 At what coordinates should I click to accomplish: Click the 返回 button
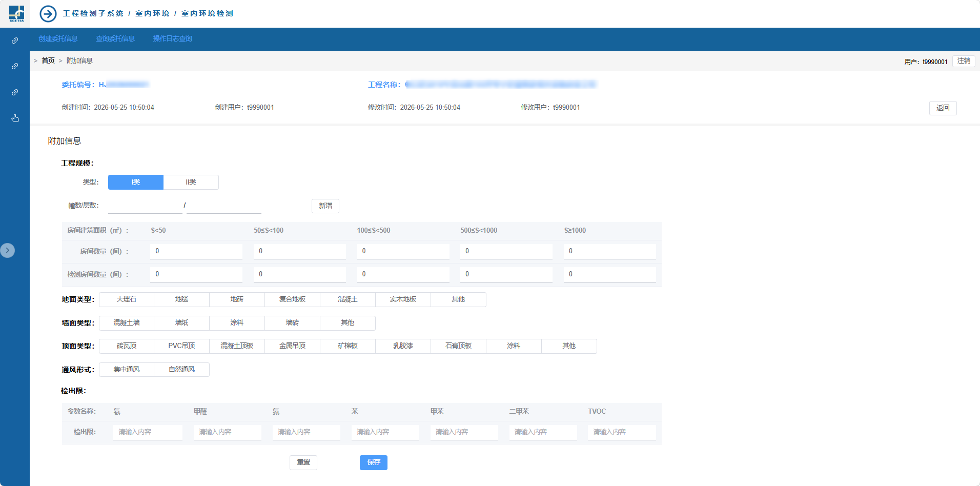point(943,108)
